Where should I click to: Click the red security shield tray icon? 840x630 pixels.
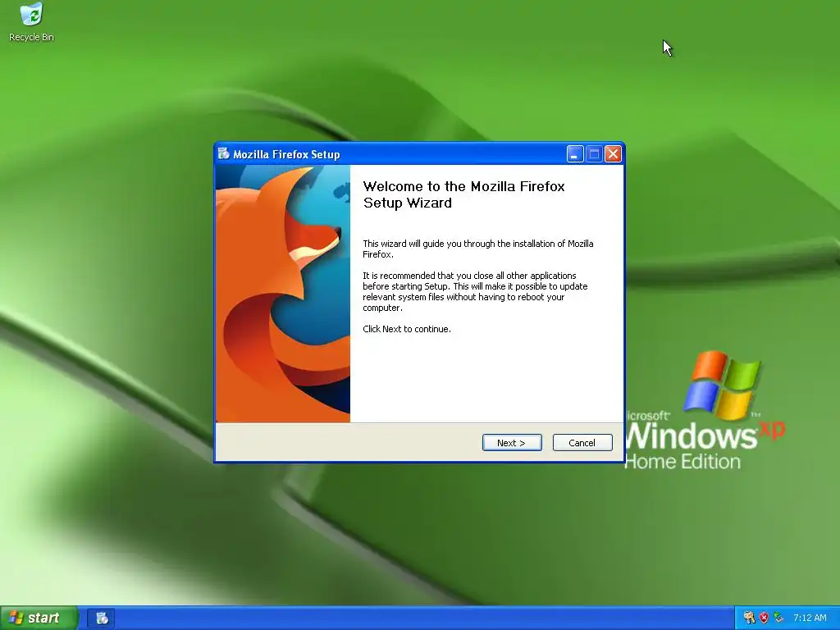coord(764,619)
